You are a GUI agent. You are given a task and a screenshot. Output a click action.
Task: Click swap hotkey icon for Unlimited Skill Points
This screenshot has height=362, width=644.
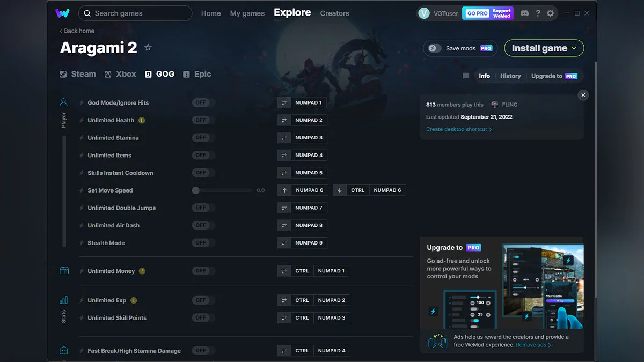click(x=284, y=318)
